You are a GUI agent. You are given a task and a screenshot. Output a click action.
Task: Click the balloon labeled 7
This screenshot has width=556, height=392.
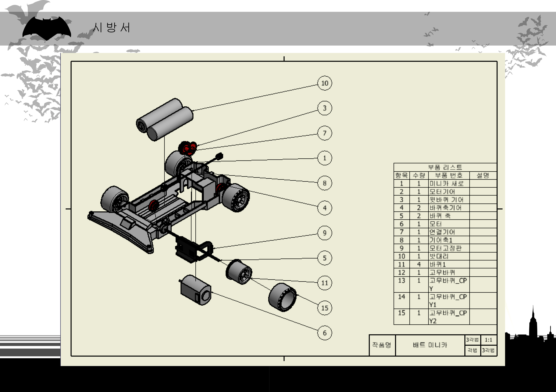324,133
